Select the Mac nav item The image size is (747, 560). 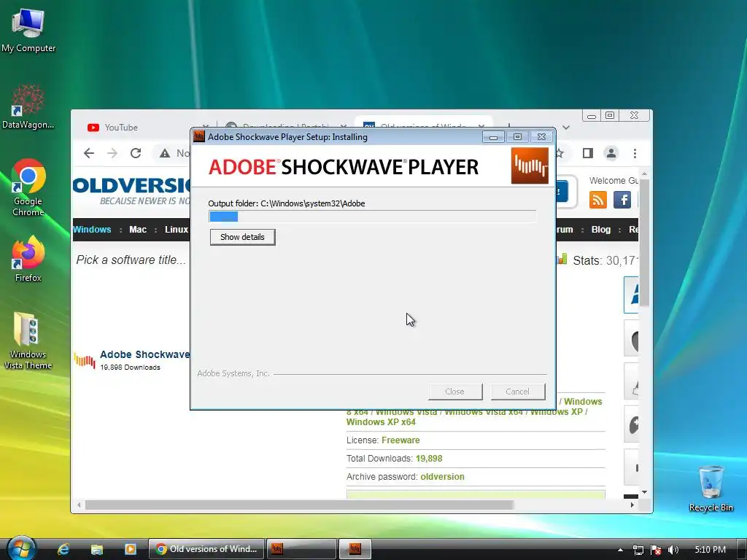point(138,230)
